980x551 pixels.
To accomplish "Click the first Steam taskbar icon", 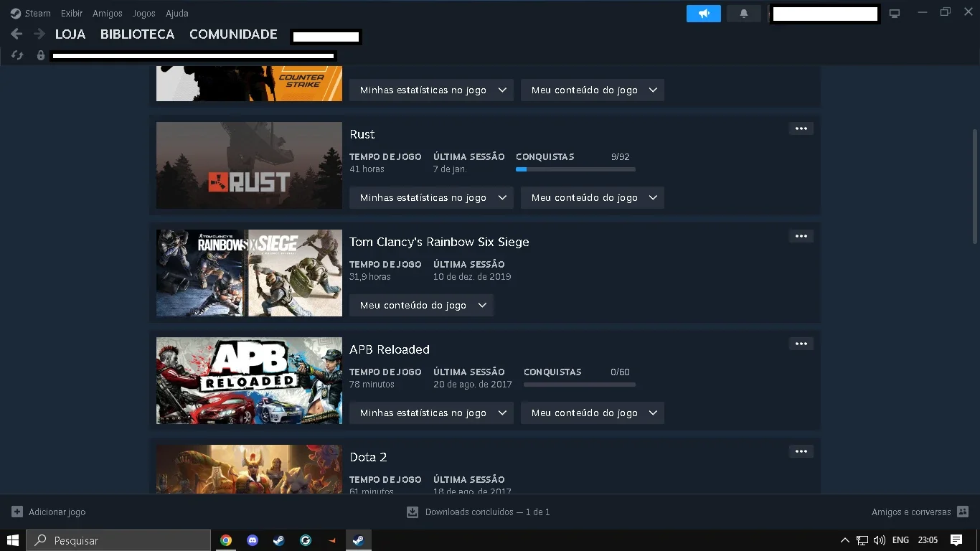I will tap(279, 540).
